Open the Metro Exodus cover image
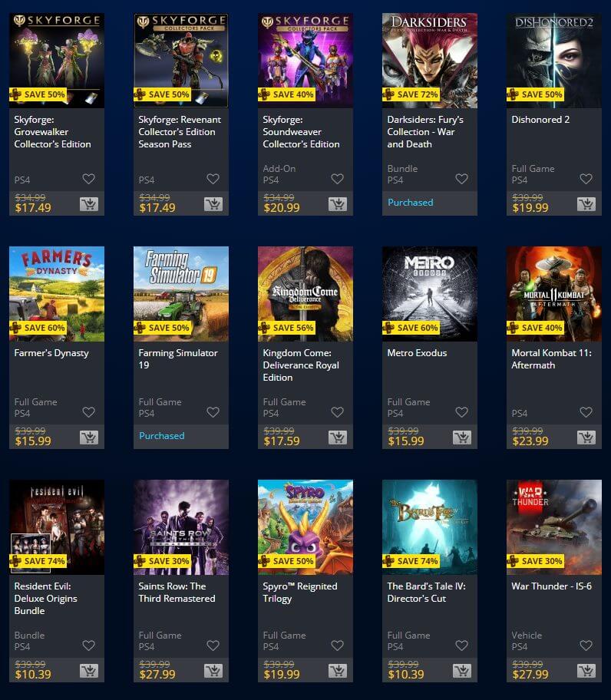611x700 pixels. pos(430,294)
